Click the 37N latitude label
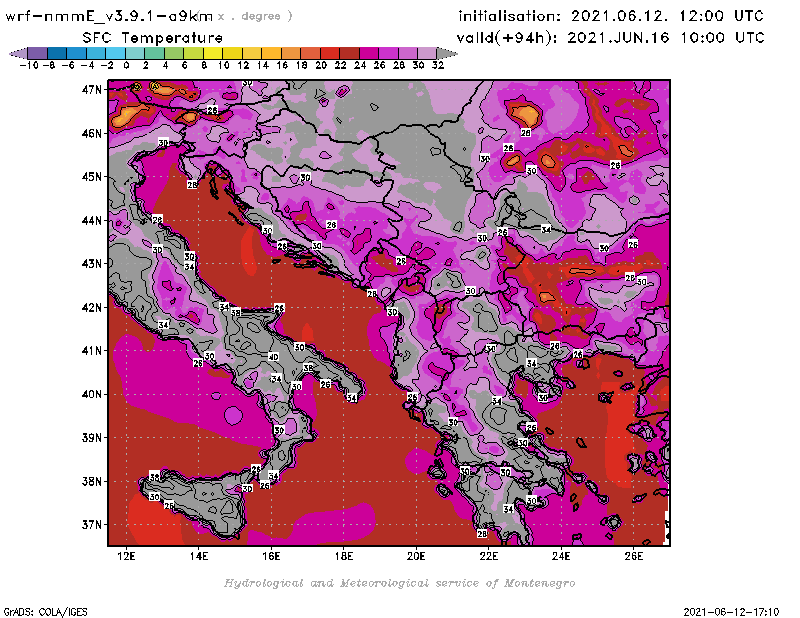 point(92,525)
